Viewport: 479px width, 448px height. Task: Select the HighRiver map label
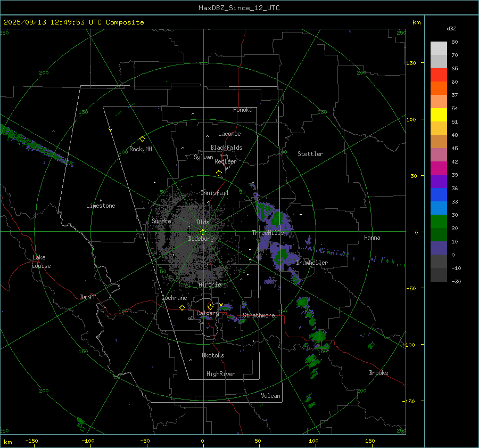point(221,374)
